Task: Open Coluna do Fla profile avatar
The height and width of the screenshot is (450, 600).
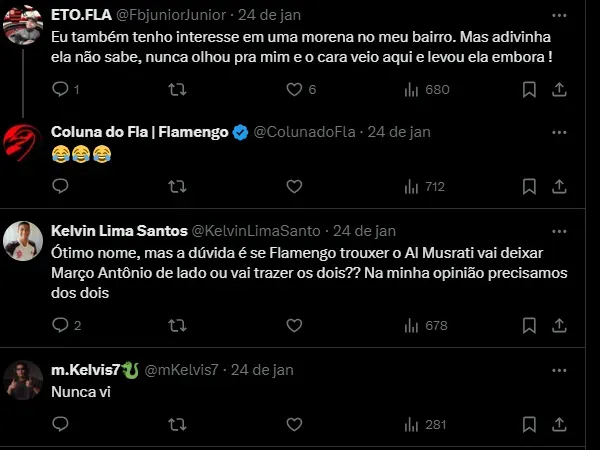Action: coord(22,144)
